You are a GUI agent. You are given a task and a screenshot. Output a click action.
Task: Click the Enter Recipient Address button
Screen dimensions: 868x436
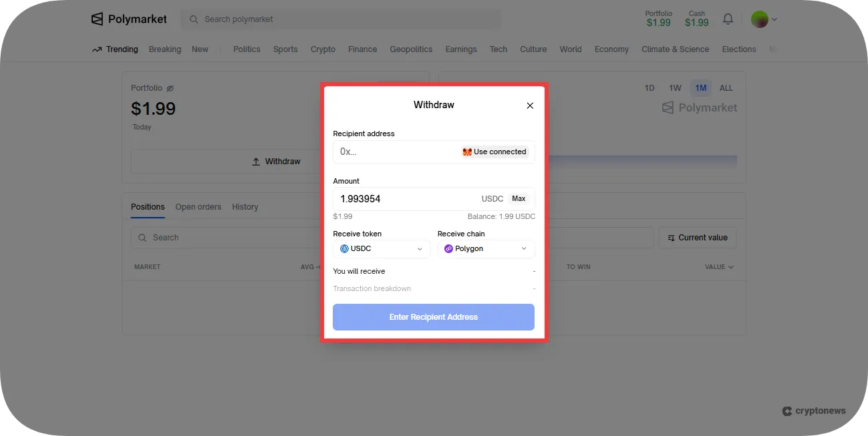pyautogui.click(x=434, y=317)
